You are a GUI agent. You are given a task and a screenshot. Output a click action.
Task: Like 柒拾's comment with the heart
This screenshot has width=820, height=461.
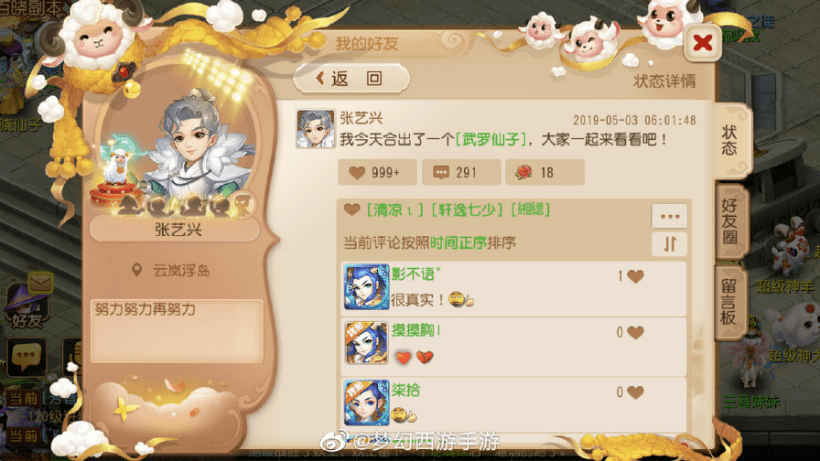635,392
